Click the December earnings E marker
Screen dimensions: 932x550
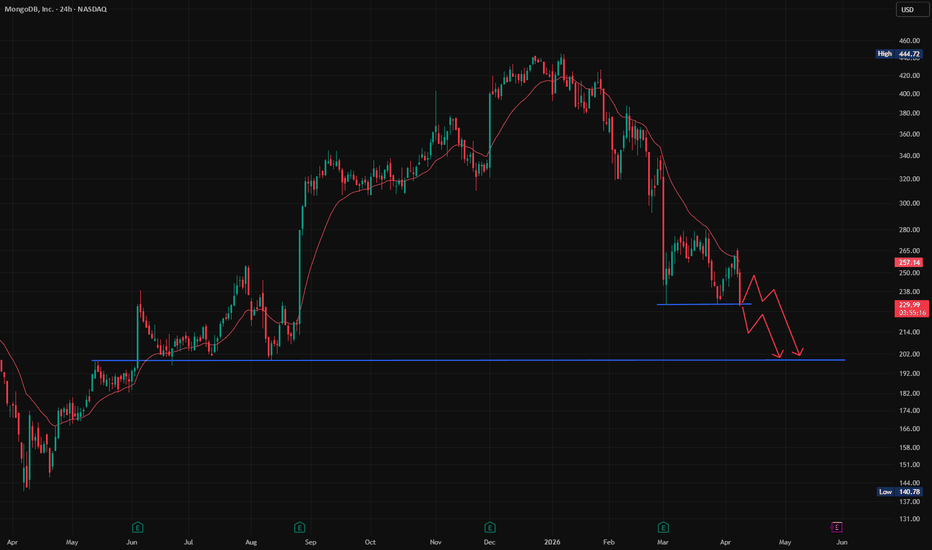[490, 527]
